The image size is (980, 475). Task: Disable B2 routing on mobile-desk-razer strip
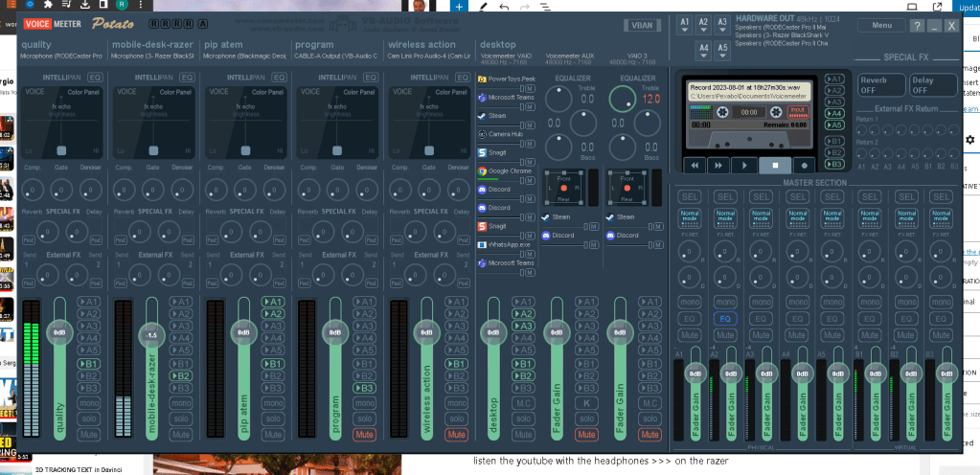click(x=181, y=375)
